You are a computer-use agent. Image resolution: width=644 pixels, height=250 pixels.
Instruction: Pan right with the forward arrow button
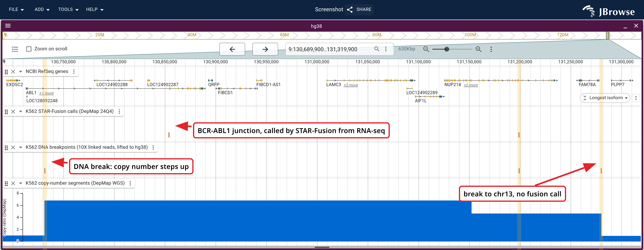pos(265,49)
